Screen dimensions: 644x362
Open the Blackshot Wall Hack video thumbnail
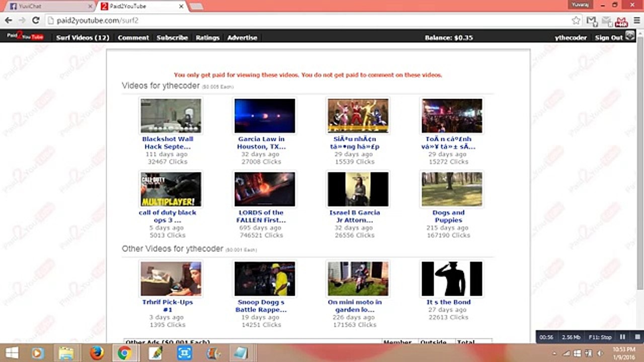(171, 116)
